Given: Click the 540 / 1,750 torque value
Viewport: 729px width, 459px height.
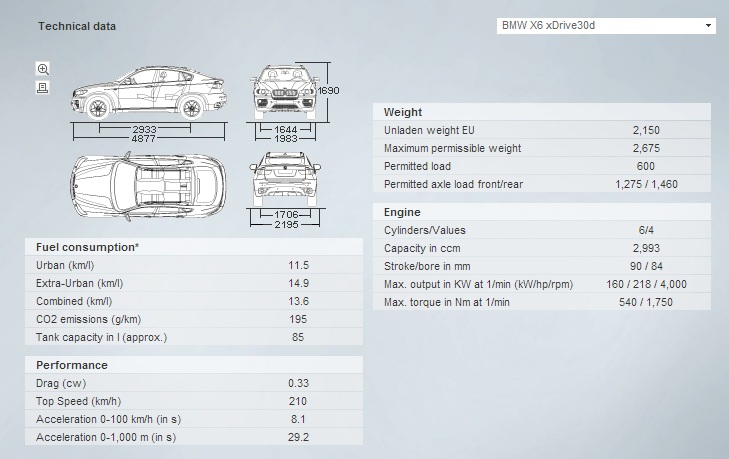Looking at the screenshot, I should tap(646, 302).
